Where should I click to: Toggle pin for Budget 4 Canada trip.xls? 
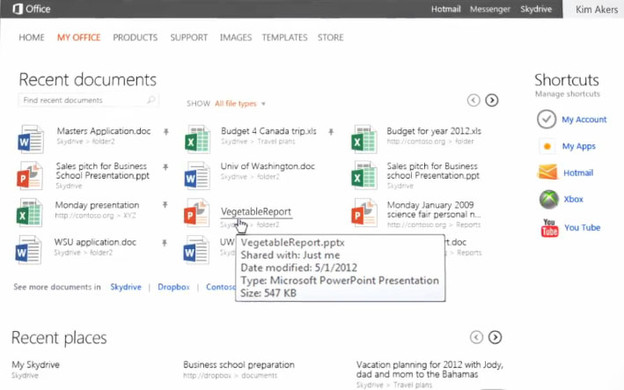tap(331, 132)
